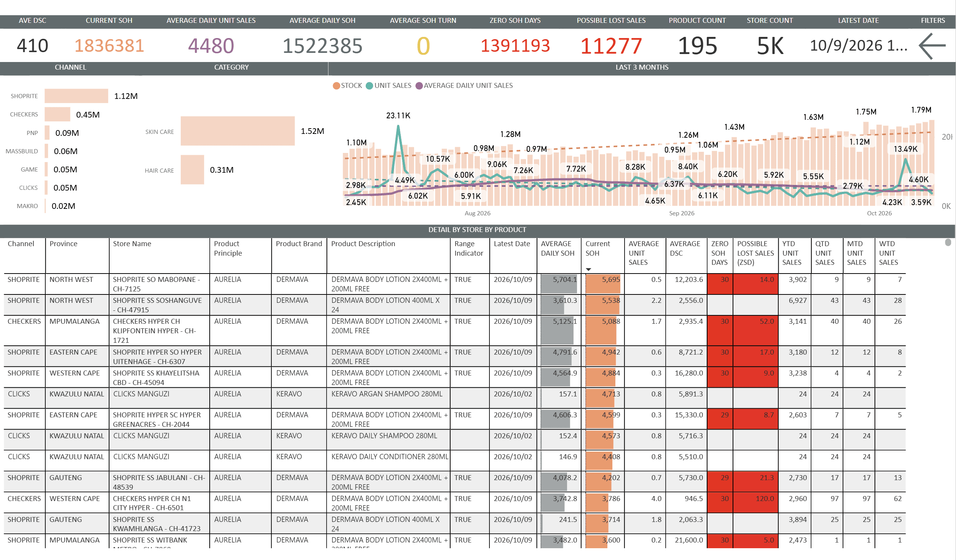Viewport: 956px width, 560px height.
Task: Click the Current SOH sort descending arrow
Action: 588,269
